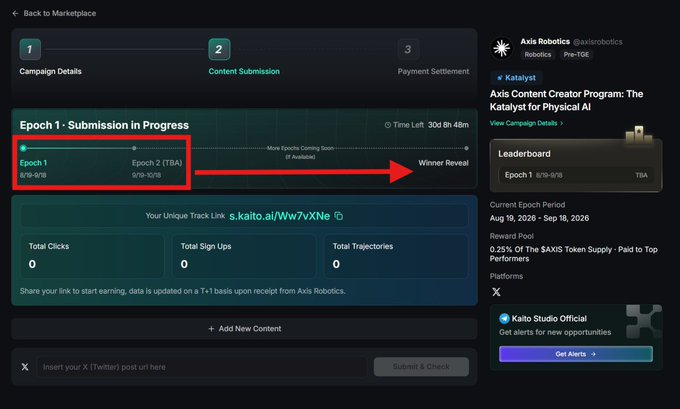Click the Aug 19, 2026 - Sep 18, 2026 period
The width and height of the screenshot is (680, 409).
[539, 218]
